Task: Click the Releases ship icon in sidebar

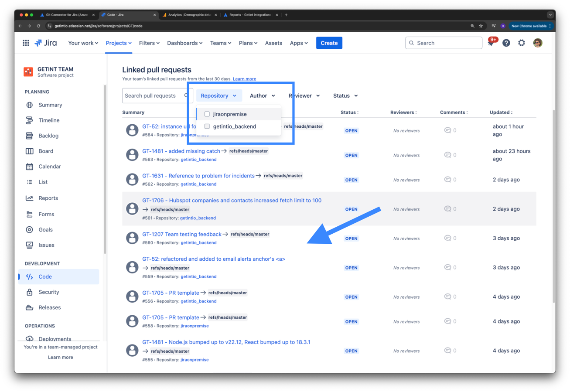Action: [30, 307]
